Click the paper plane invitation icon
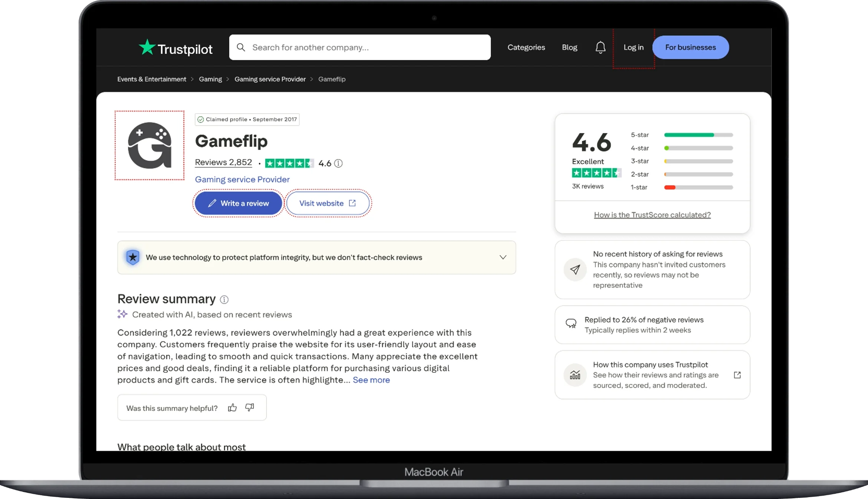The width and height of the screenshot is (868, 499). pos(575,270)
